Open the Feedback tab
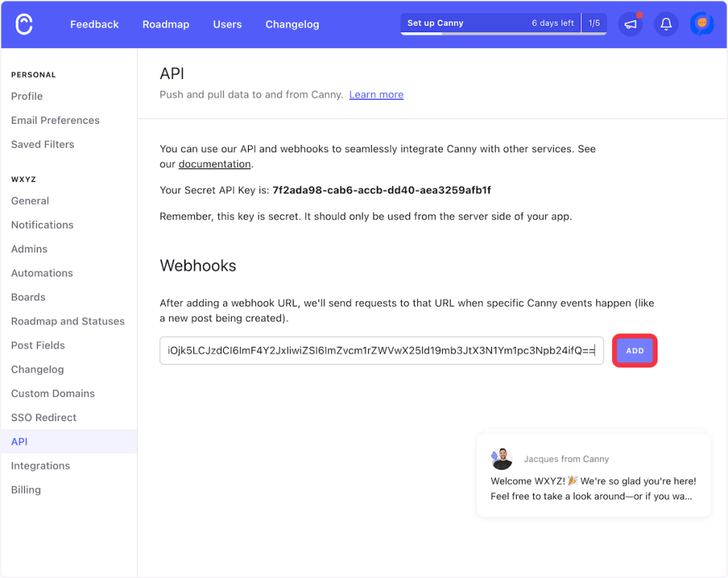 [95, 24]
